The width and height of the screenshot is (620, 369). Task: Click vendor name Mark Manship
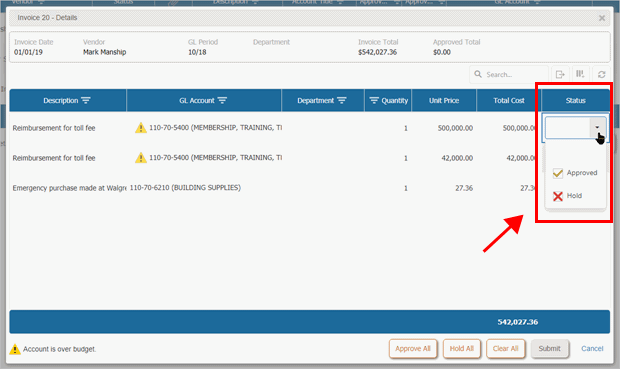[104, 52]
